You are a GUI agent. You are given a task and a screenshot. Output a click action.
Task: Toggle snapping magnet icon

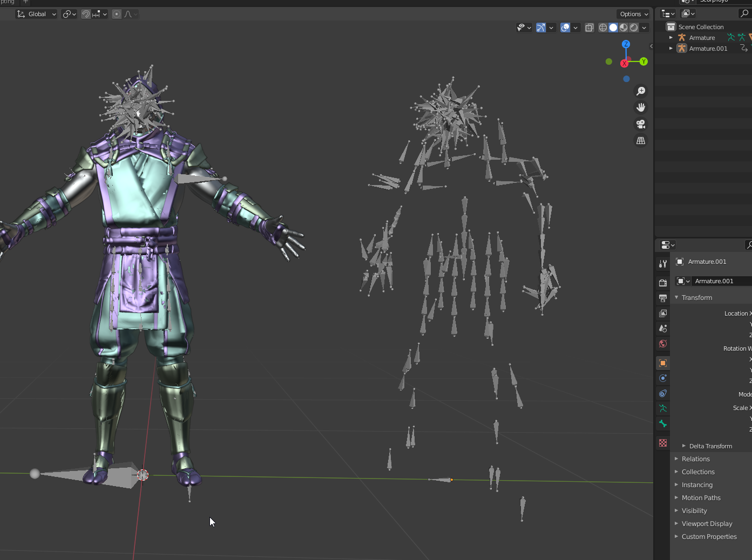pyautogui.click(x=86, y=14)
